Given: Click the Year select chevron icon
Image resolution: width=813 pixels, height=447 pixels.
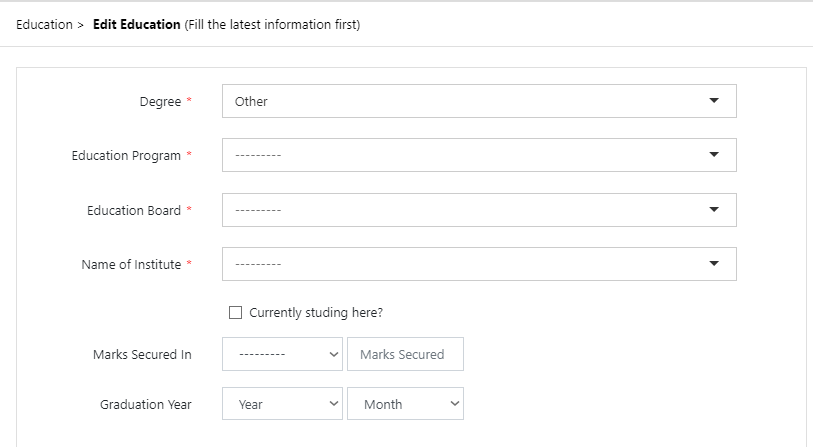Looking at the screenshot, I should 334,404.
